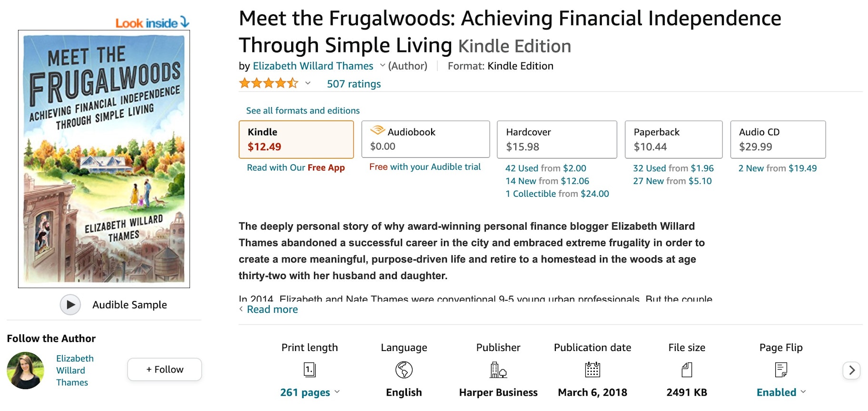Select the Audiobook format option
The image size is (868, 411).
(425, 139)
